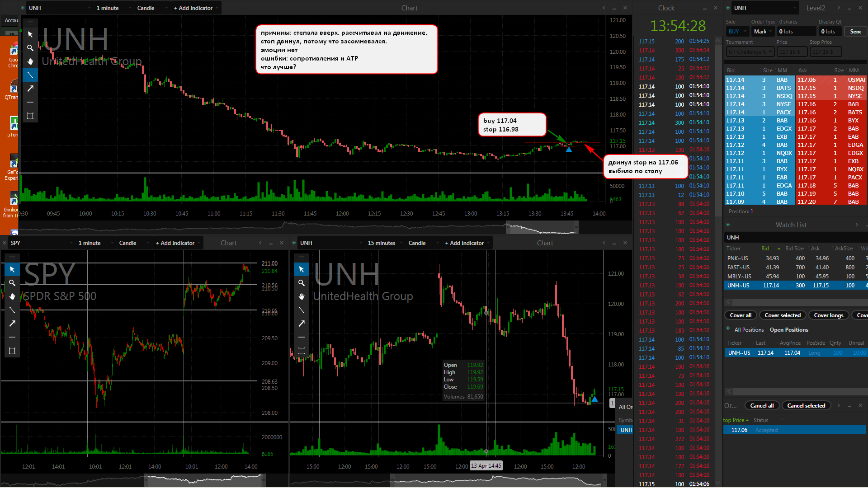
Task: Select trend line tool in top UNH chart
Action: [30, 75]
